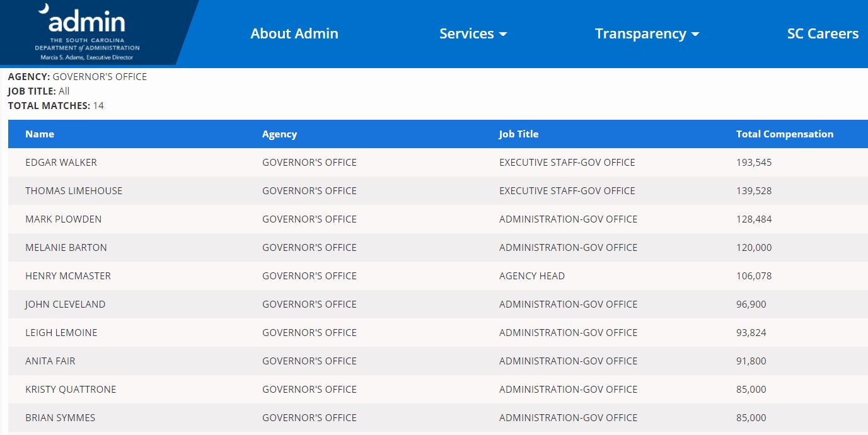868x435 pixels.
Task: Click compensation value 193,545
Action: pyautogui.click(x=754, y=162)
